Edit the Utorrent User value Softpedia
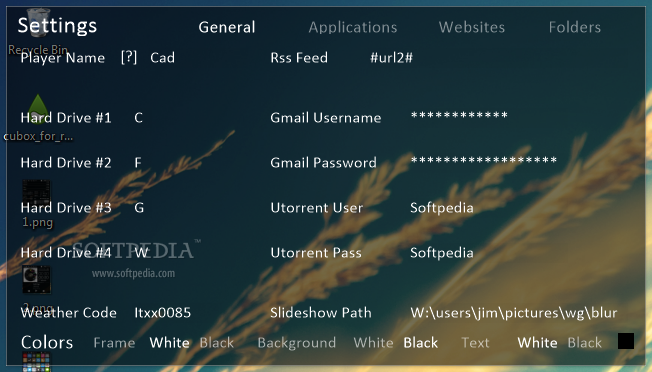 442,207
